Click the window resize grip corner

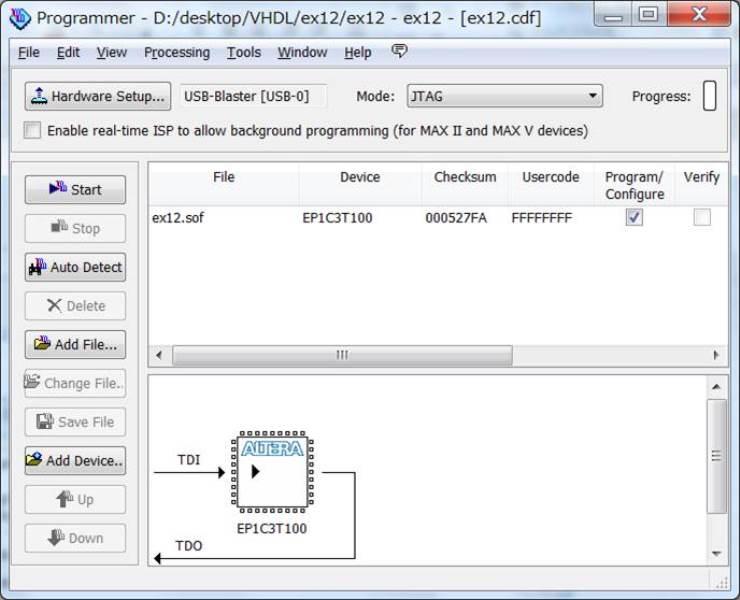(x=721, y=583)
